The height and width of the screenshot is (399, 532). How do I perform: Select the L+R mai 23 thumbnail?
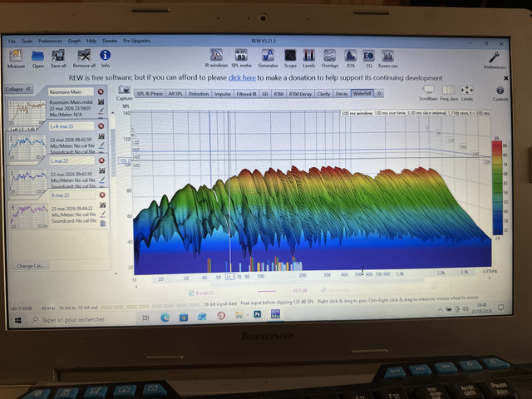pos(27,147)
